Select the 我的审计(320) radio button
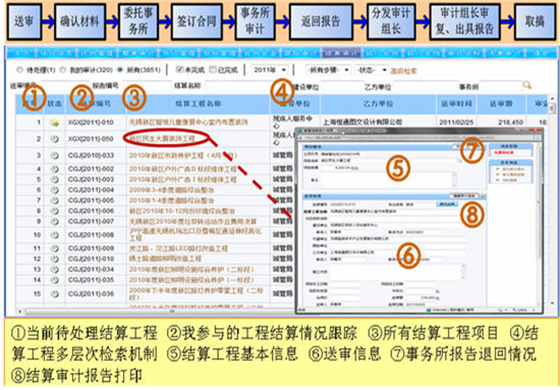Screen dimensions: 560x390 pyautogui.click(x=63, y=70)
